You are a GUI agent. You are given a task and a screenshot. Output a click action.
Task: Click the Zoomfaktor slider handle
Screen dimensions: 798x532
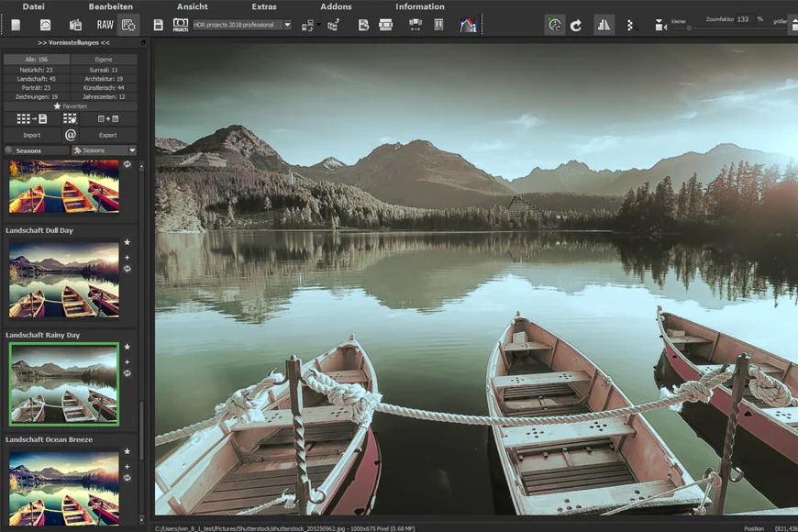point(689,28)
